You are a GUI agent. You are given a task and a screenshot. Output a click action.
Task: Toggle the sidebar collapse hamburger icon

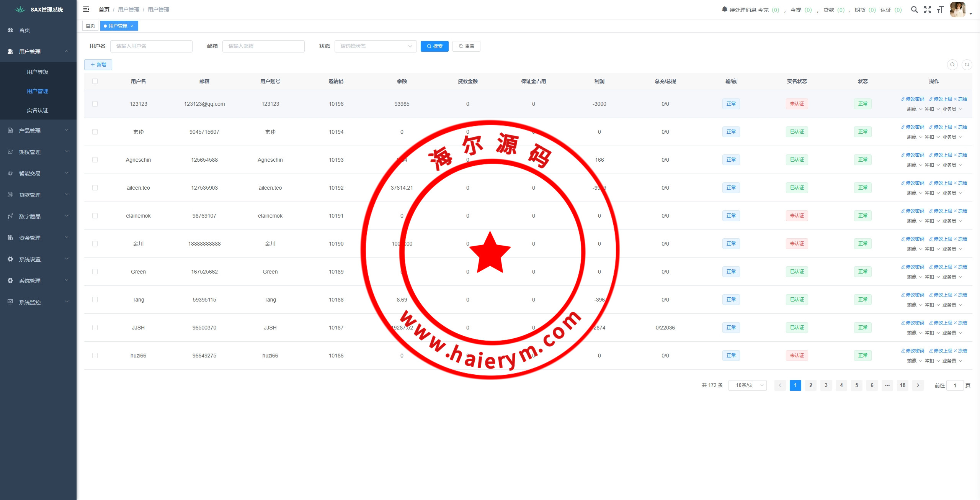click(86, 9)
